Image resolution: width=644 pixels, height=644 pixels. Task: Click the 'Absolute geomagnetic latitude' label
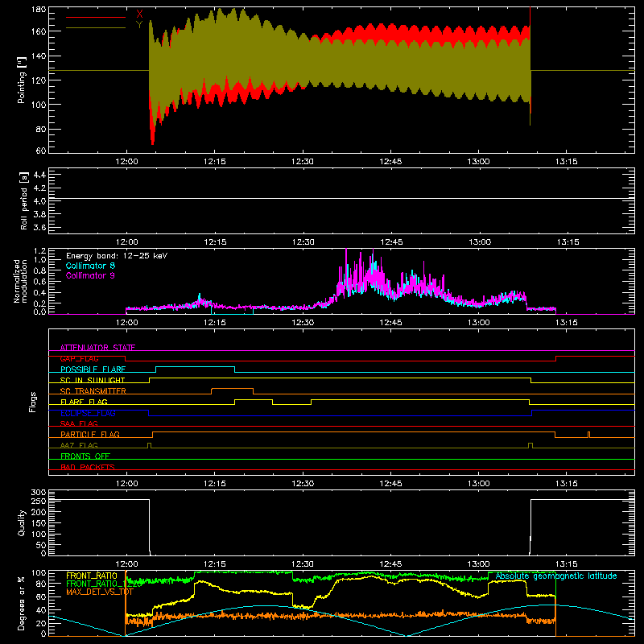click(556, 576)
